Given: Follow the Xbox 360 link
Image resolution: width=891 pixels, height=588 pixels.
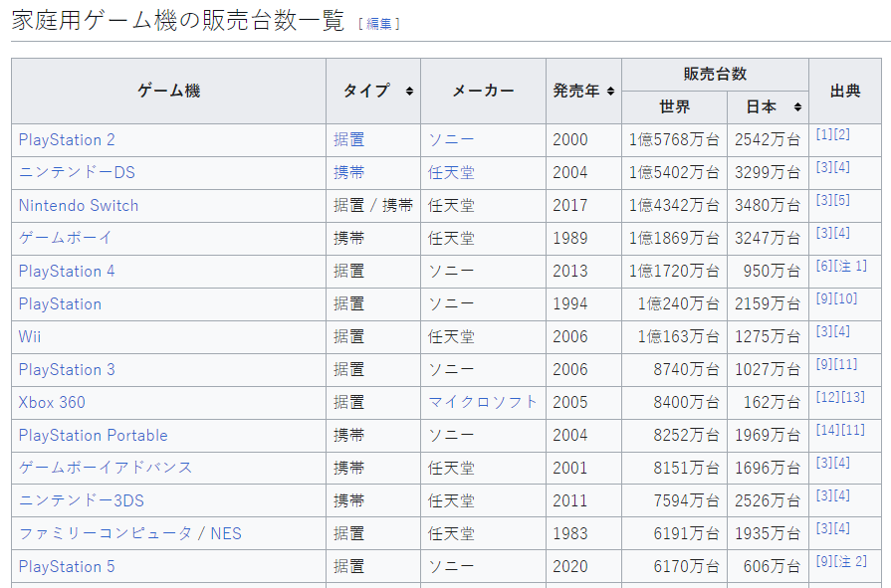Looking at the screenshot, I should pyautogui.click(x=52, y=403).
